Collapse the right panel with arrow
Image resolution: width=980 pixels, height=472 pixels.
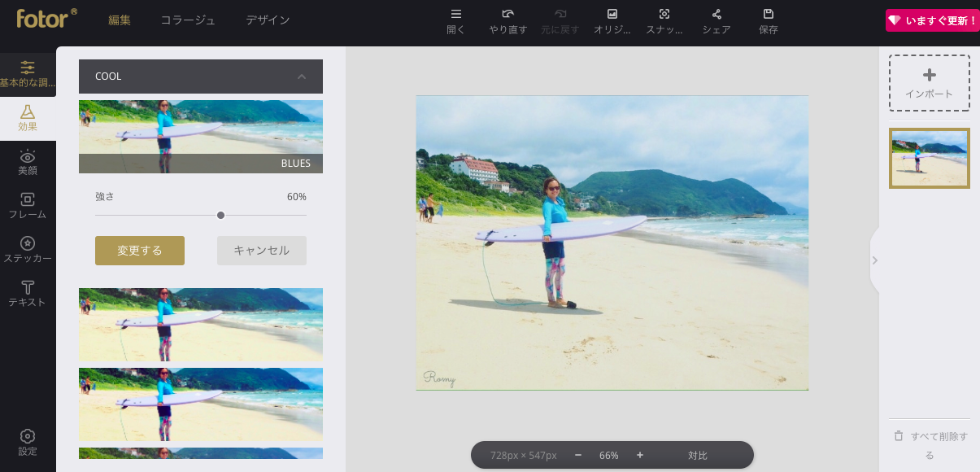pos(875,260)
